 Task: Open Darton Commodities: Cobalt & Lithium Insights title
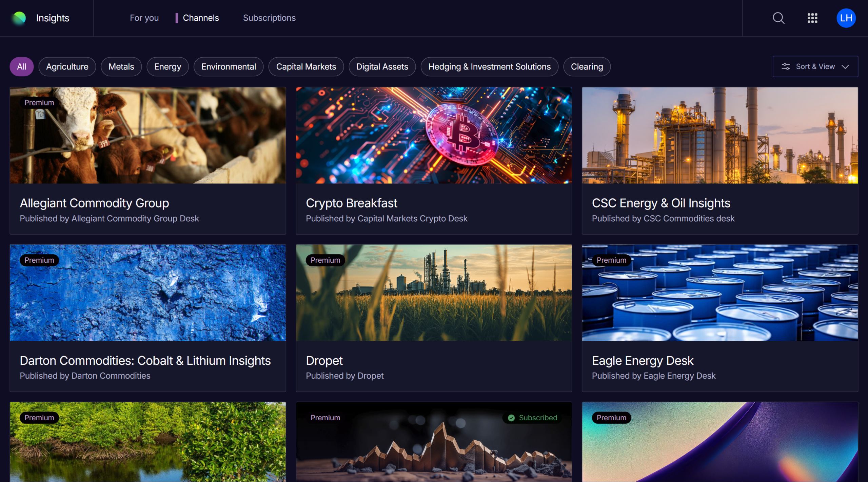[x=145, y=361]
